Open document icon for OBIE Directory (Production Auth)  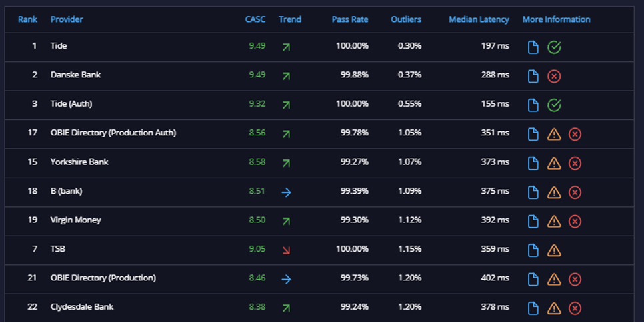point(533,134)
